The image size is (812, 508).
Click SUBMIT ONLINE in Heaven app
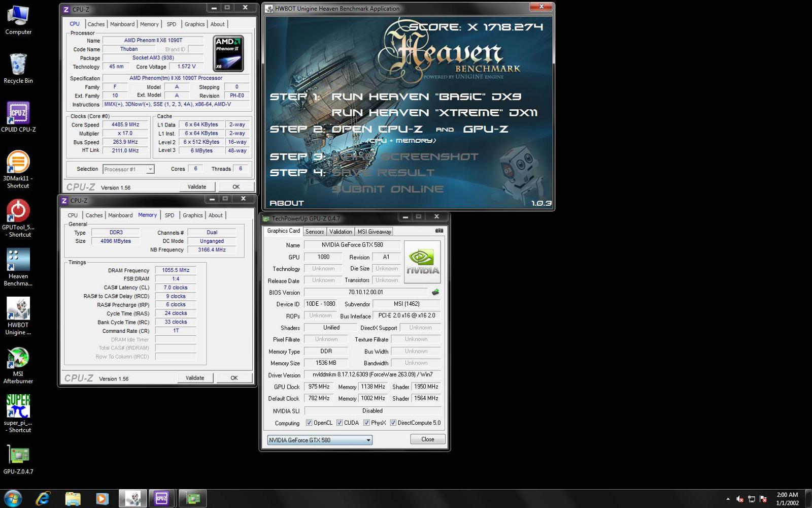click(x=388, y=189)
